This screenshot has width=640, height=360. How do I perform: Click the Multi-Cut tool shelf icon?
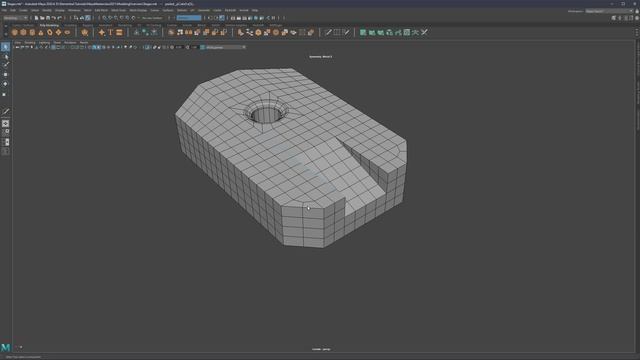[x=328, y=32]
